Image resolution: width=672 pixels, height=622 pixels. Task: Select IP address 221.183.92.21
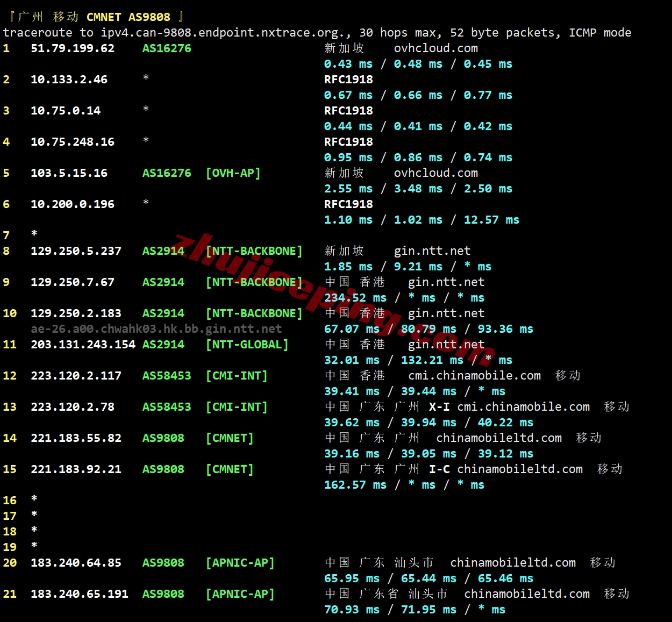pos(76,469)
